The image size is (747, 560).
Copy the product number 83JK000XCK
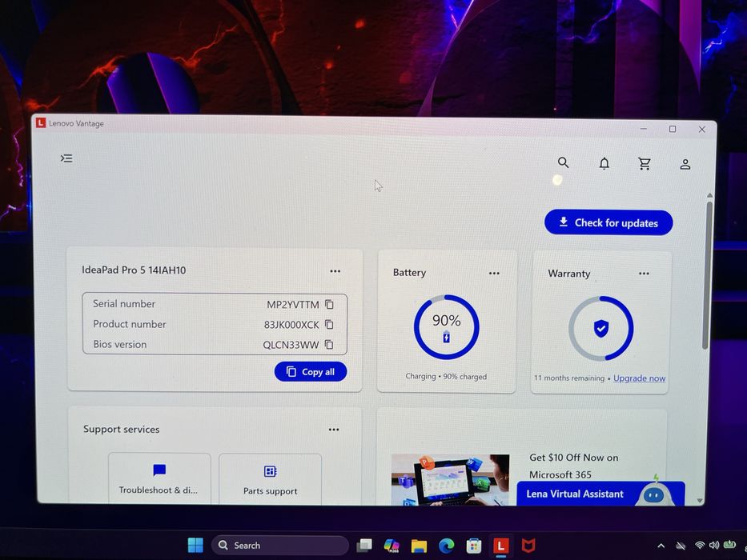pos(329,324)
